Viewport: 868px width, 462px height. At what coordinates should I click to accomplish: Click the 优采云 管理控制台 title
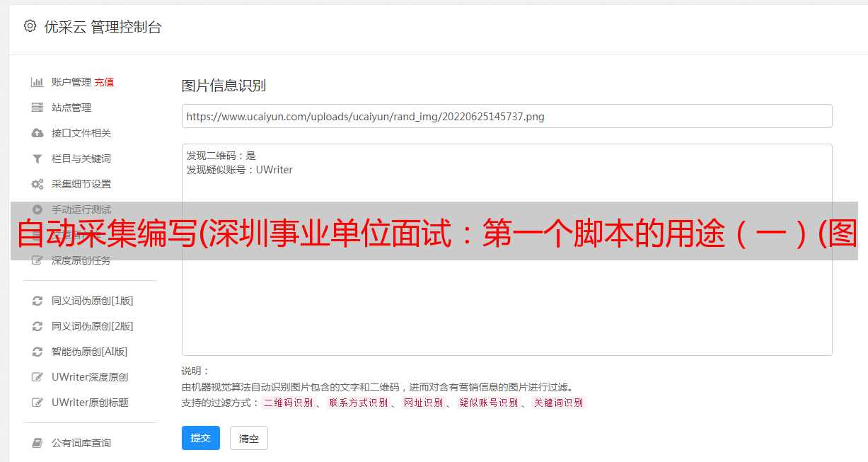(x=103, y=27)
